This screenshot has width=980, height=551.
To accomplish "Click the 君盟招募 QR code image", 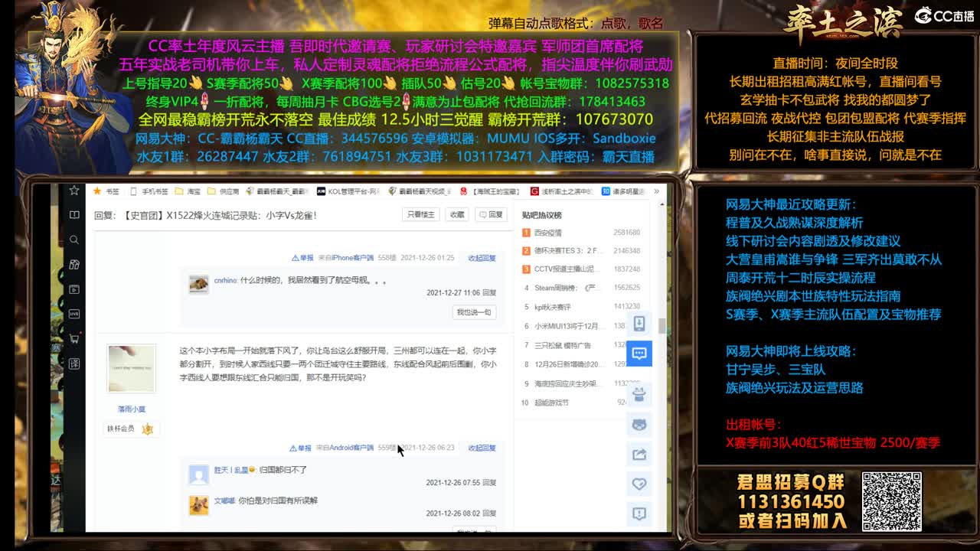I will pos(892,501).
